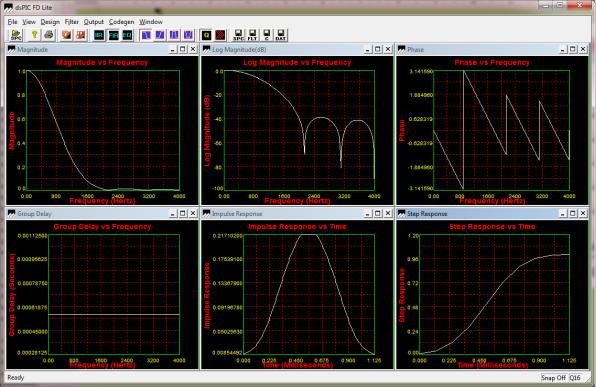Click the printer toolbar icon

(x=49, y=35)
